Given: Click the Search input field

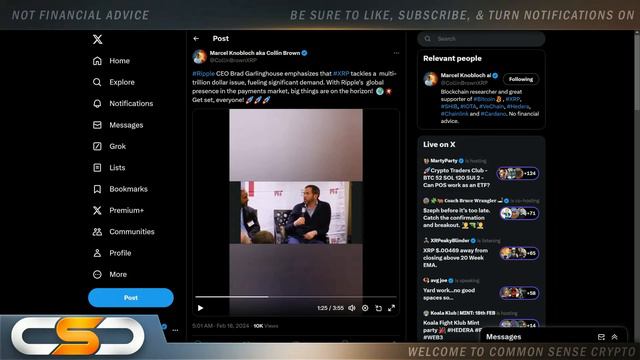Looking at the screenshot, I should point(481,39).
